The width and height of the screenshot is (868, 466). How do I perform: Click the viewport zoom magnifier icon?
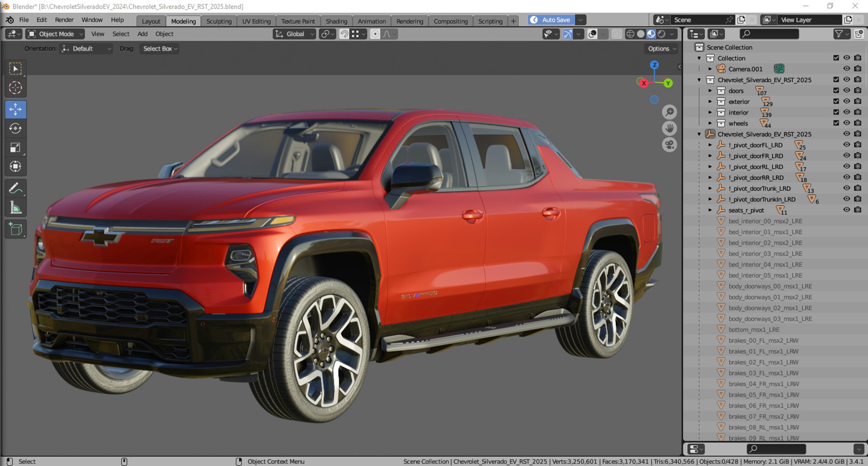click(x=670, y=112)
